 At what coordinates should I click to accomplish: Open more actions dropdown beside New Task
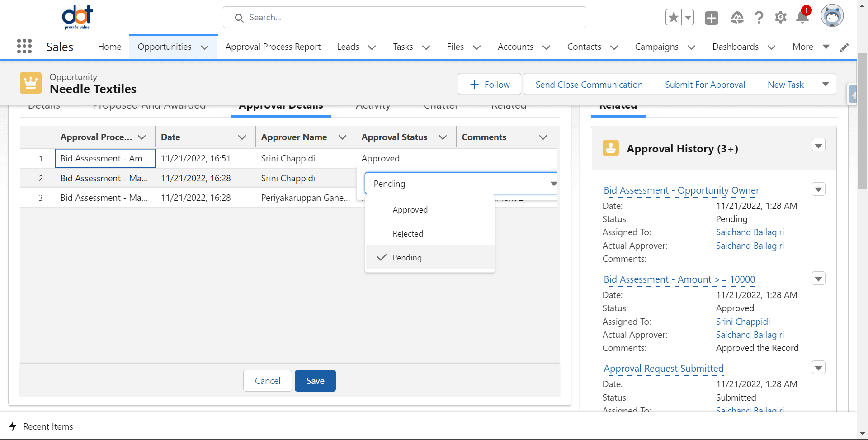click(x=826, y=84)
